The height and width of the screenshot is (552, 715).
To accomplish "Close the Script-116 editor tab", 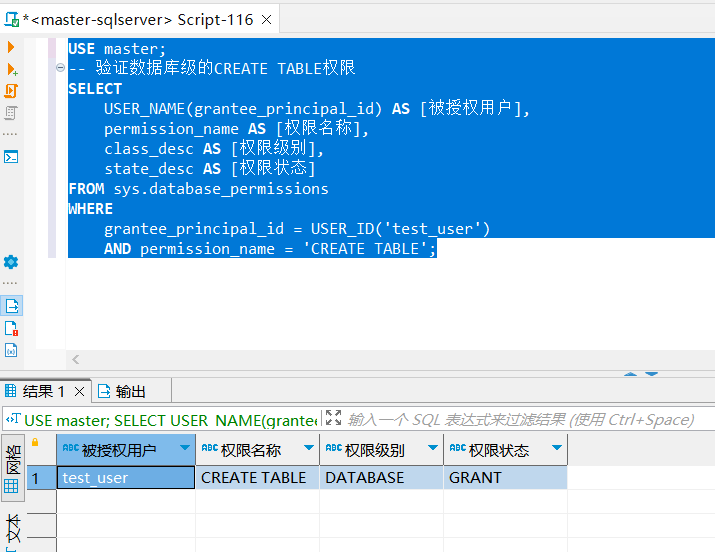I will coord(266,20).
